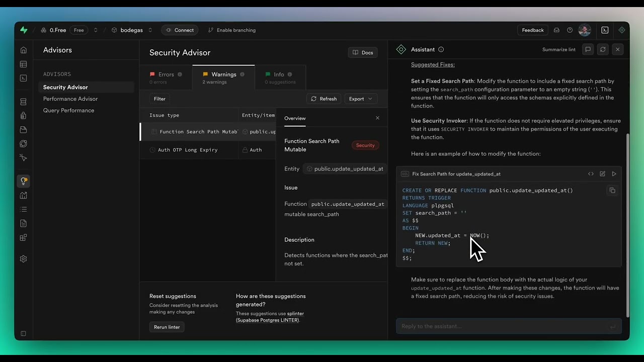Insert code snippet with the brackets icon
The image size is (644, 362).
[x=591, y=174]
